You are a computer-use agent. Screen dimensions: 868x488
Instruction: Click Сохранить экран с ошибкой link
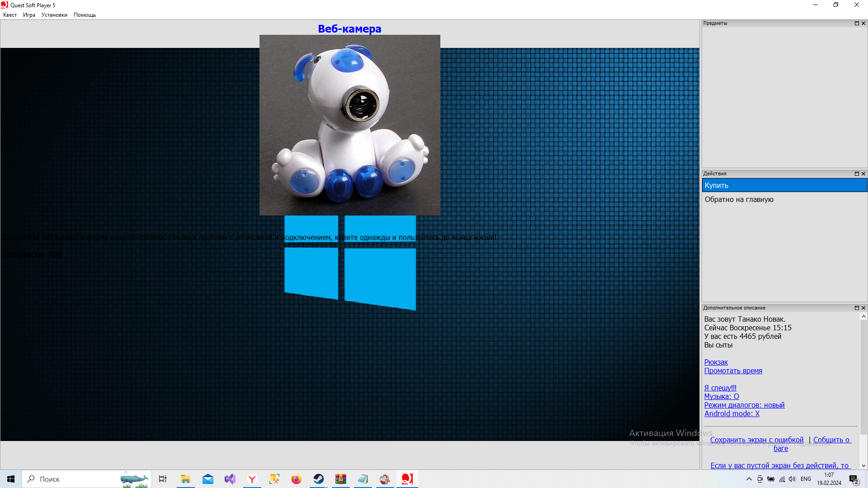coord(757,440)
